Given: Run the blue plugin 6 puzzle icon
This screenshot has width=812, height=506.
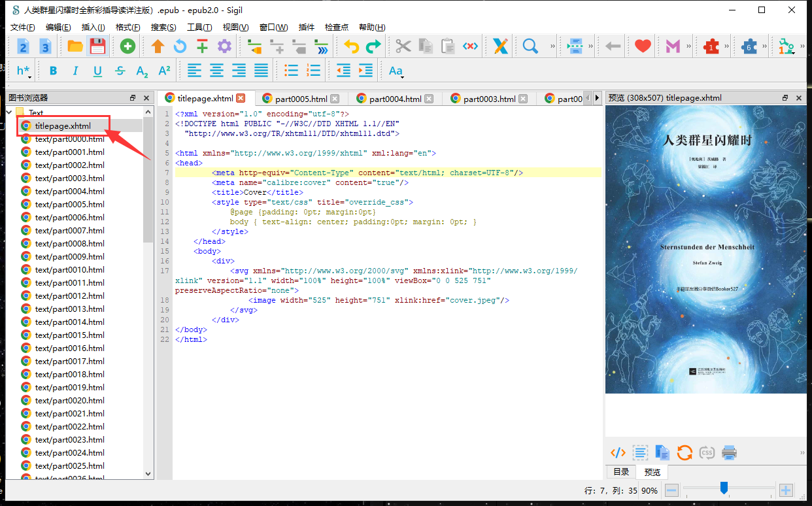Looking at the screenshot, I should click(749, 46).
